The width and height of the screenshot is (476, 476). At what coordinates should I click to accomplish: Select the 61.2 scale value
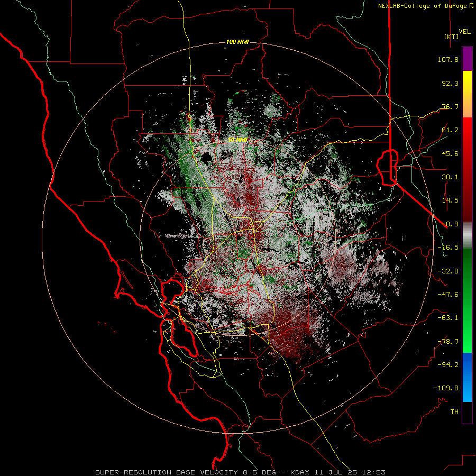[450, 130]
